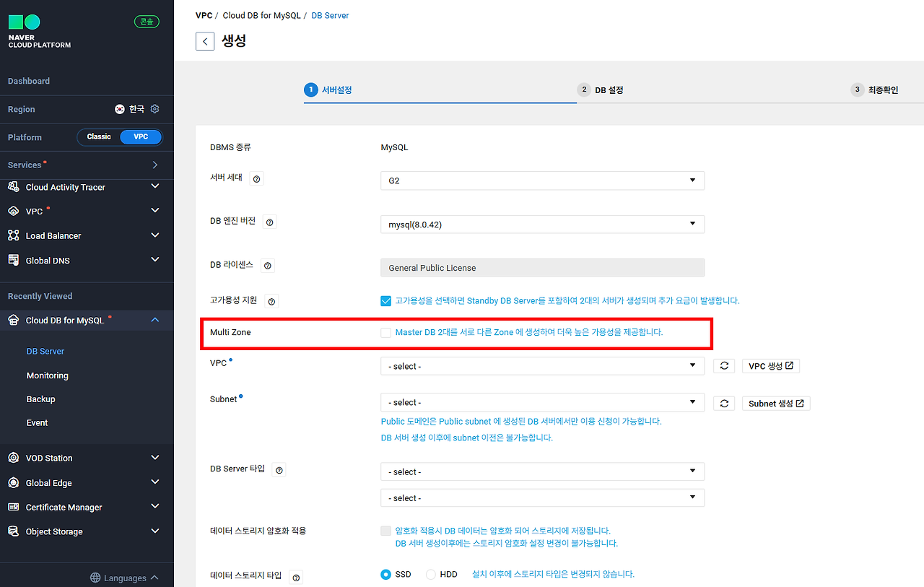Open the DB 엔진 버전 dropdown

click(x=542, y=224)
